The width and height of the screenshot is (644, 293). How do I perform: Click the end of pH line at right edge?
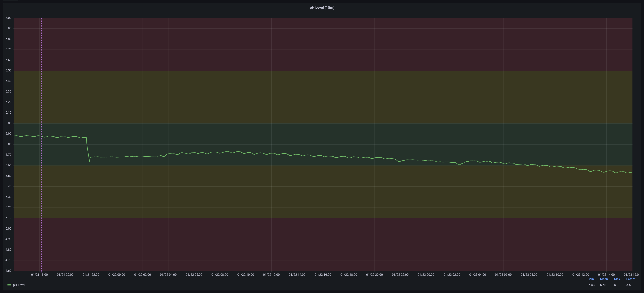coord(632,172)
